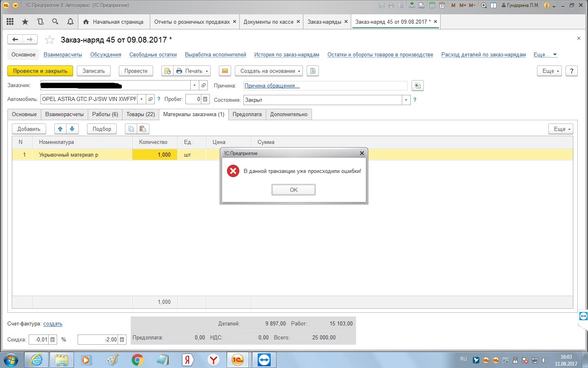Click the Провести button
588x368 pixels.
(136, 71)
